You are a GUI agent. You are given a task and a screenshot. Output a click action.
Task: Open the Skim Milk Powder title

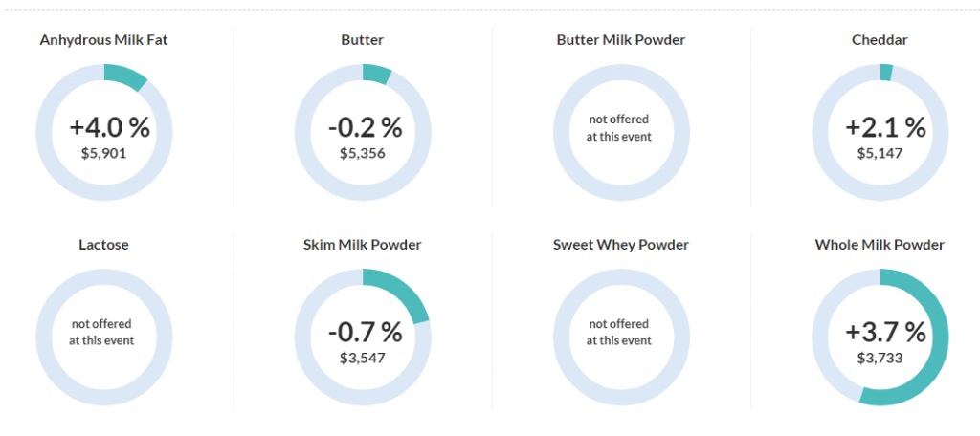(363, 245)
